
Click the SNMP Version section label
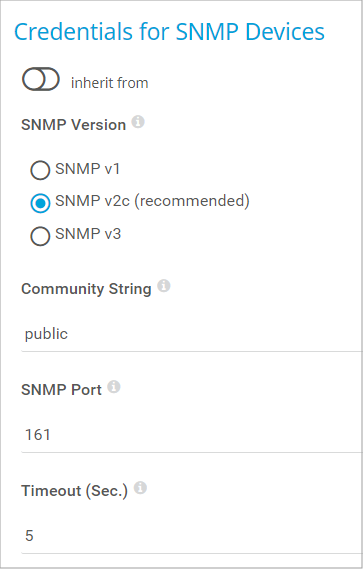[x=74, y=125]
